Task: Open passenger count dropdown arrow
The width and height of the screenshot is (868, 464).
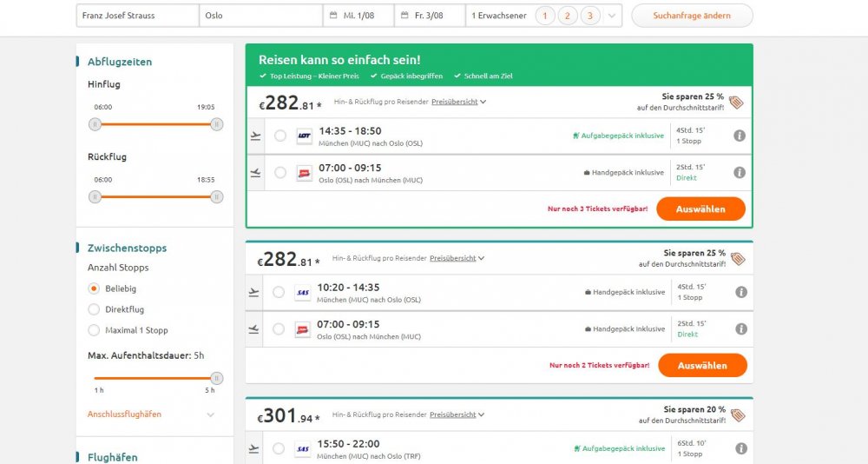Action: pos(612,16)
